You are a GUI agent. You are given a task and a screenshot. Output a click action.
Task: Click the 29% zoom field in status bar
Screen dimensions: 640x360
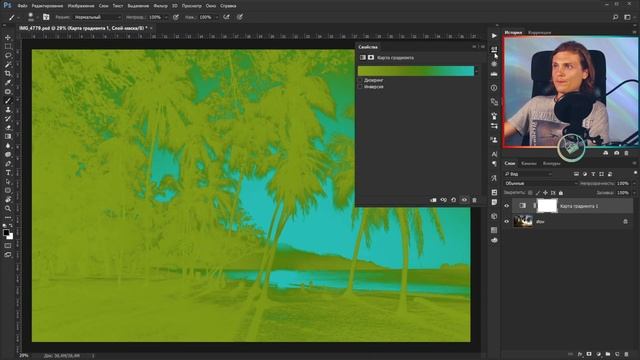[x=24, y=356]
